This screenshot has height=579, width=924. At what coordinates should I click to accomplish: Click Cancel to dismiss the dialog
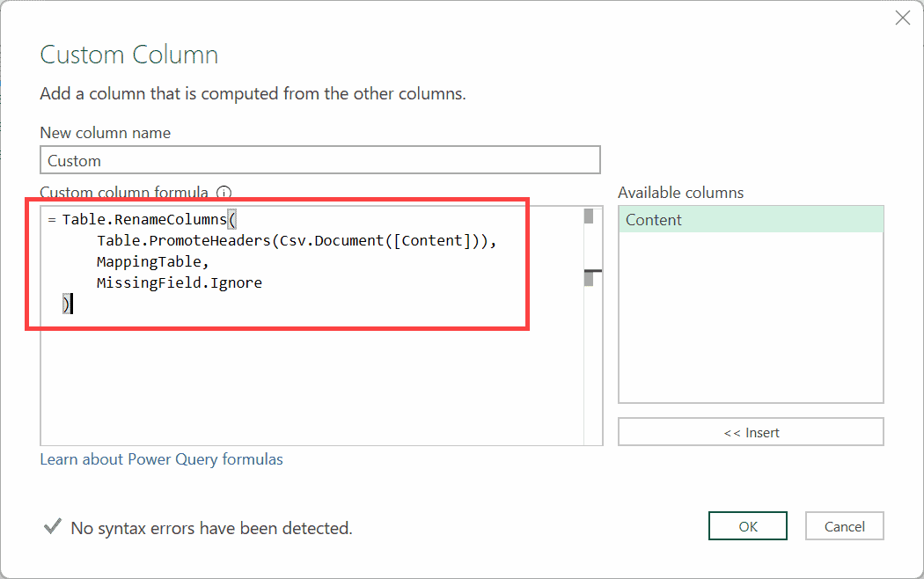(844, 525)
